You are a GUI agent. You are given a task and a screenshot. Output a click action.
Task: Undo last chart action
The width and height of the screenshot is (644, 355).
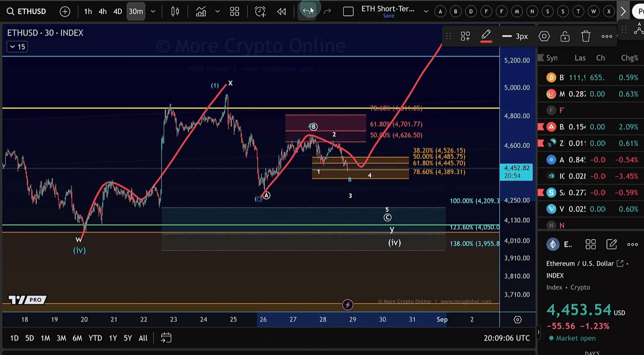[307, 11]
